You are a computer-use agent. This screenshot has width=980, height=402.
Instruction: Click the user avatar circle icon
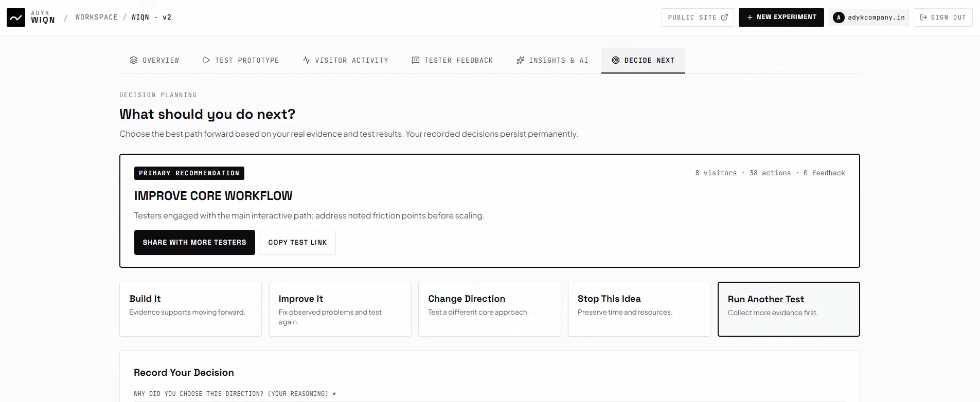pos(839,17)
